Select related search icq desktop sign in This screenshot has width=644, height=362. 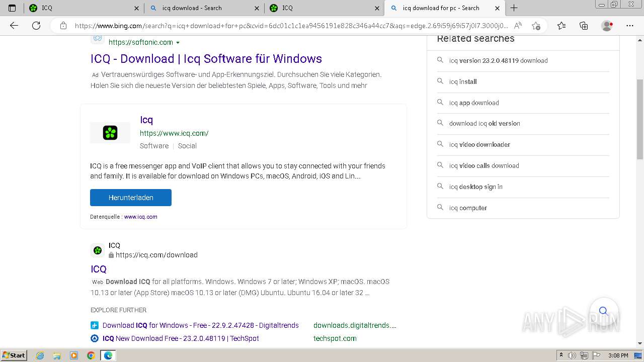point(523,187)
